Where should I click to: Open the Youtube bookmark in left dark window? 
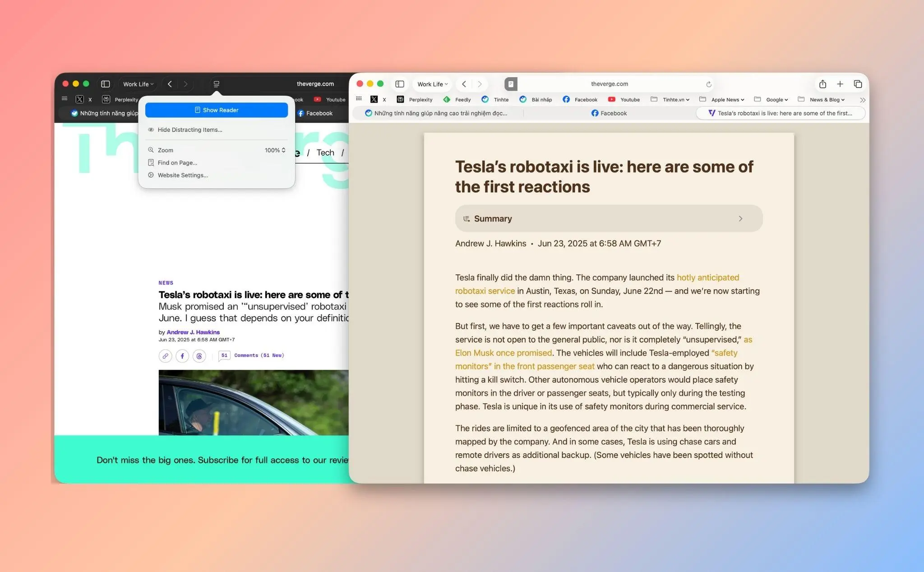pos(329,99)
